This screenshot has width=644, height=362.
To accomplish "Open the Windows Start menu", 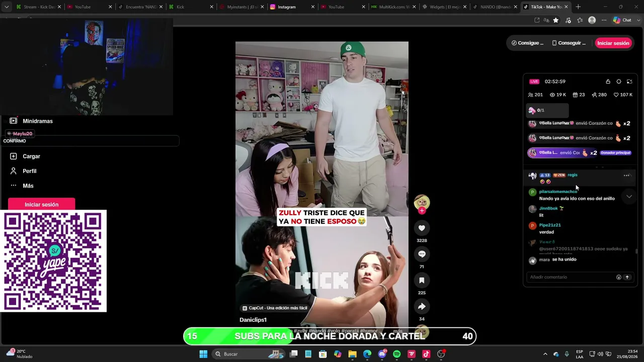I will pos(203,354).
